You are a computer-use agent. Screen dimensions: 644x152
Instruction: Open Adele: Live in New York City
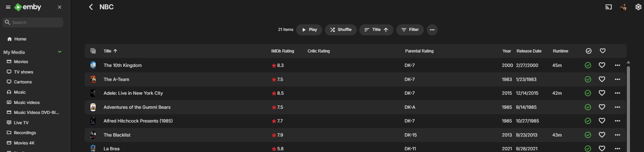[133, 93]
